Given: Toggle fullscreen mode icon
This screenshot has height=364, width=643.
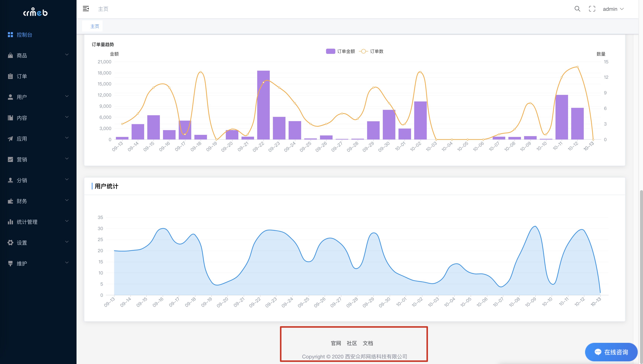Looking at the screenshot, I should pos(592,9).
